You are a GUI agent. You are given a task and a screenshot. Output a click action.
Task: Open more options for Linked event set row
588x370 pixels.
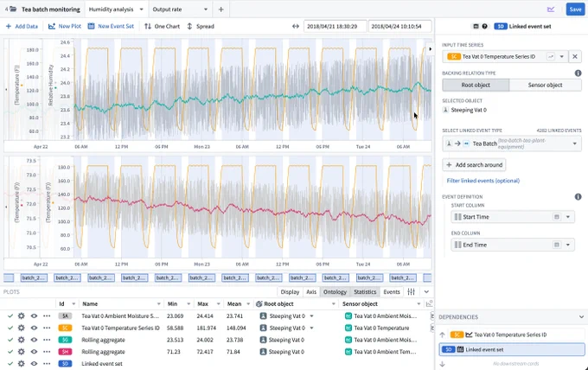pyautogui.click(x=47, y=363)
